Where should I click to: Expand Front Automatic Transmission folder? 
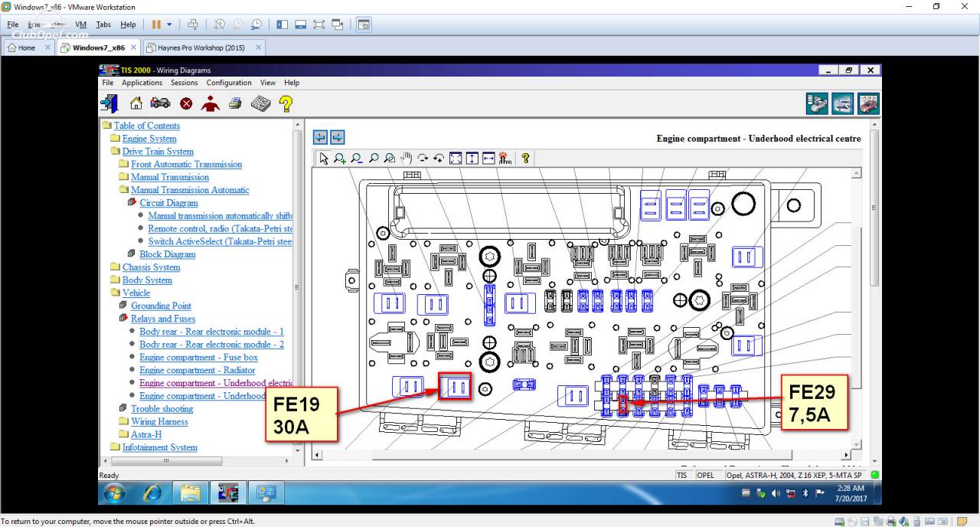(124, 165)
